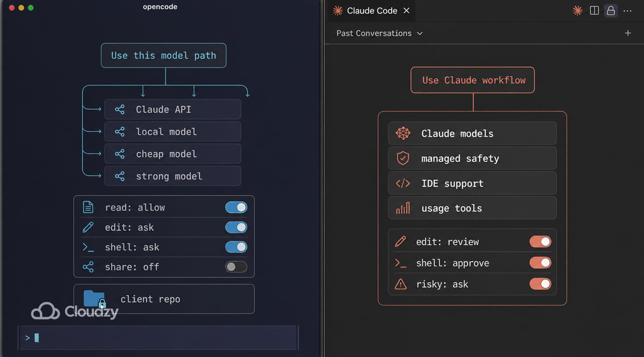
Task: Click the managed safety shield icon
Action: (403, 158)
